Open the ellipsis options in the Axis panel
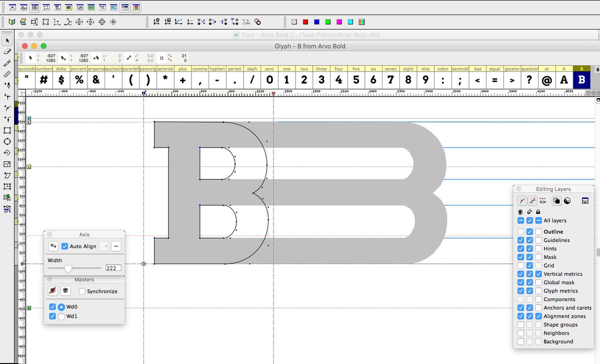 [x=116, y=246]
